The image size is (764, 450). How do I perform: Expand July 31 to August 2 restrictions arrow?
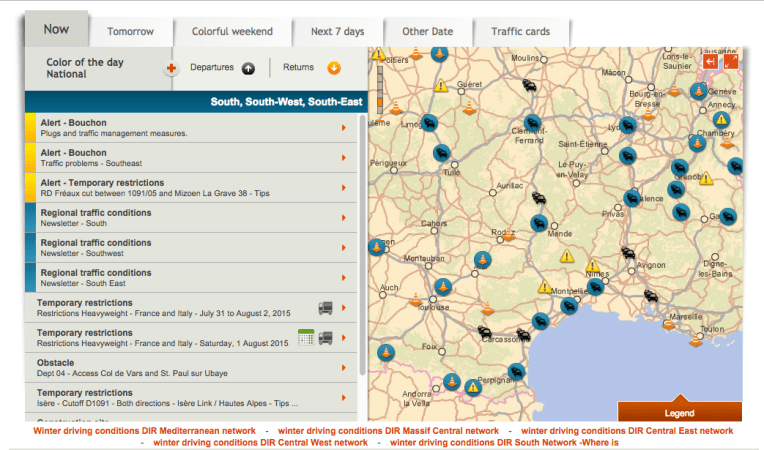point(344,308)
